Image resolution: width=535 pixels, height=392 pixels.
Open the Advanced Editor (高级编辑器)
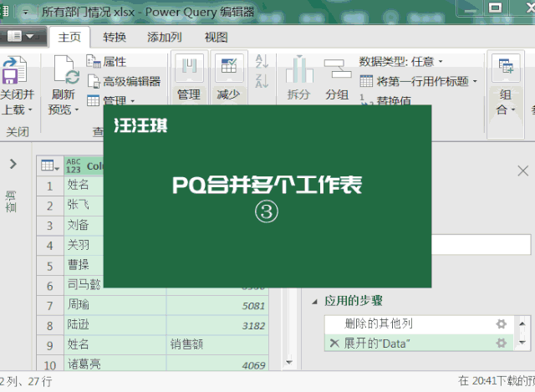[124, 81]
